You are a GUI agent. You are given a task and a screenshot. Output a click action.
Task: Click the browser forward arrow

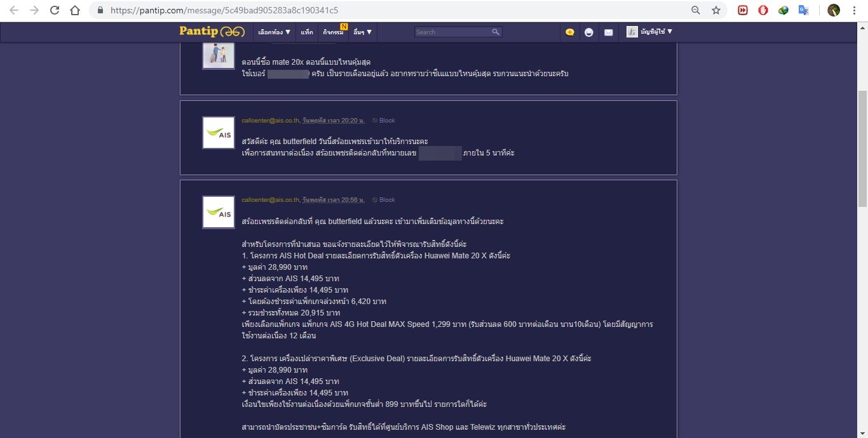pyautogui.click(x=34, y=10)
